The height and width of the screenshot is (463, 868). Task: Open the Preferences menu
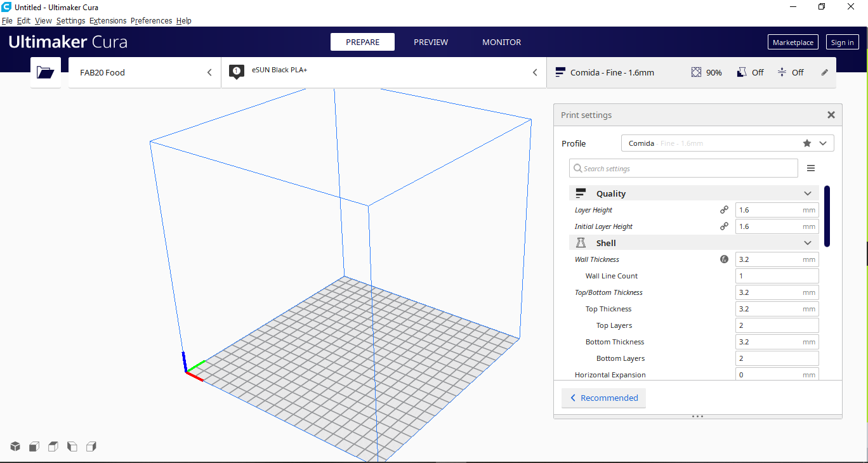151,21
